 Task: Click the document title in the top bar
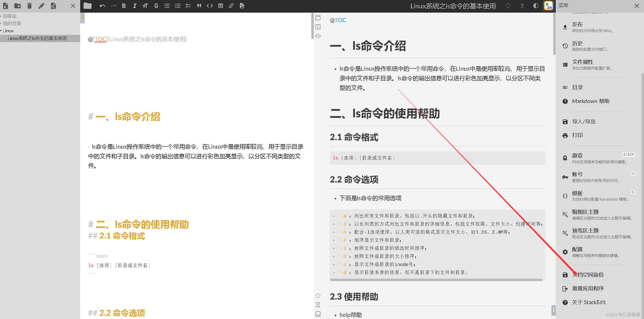[453, 6]
